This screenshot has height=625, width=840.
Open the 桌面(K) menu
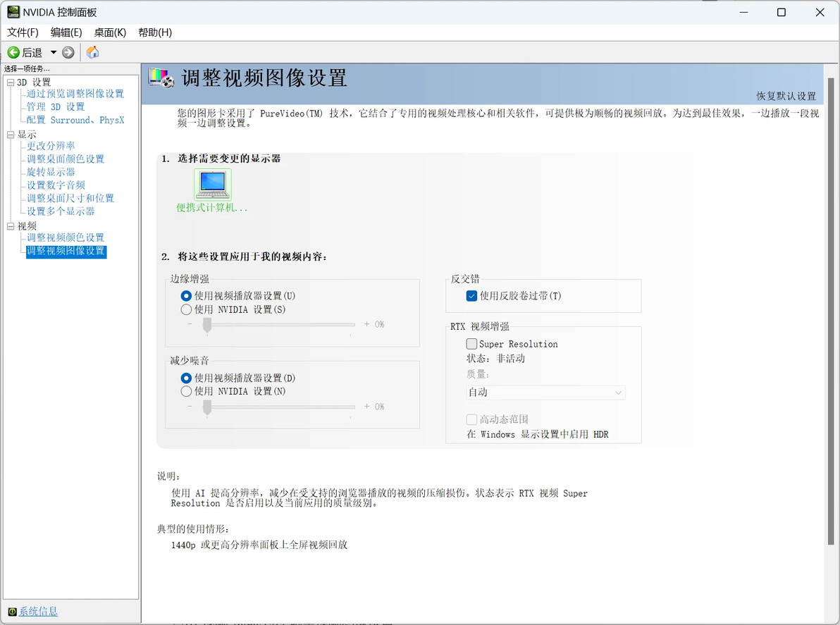pyautogui.click(x=110, y=32)
